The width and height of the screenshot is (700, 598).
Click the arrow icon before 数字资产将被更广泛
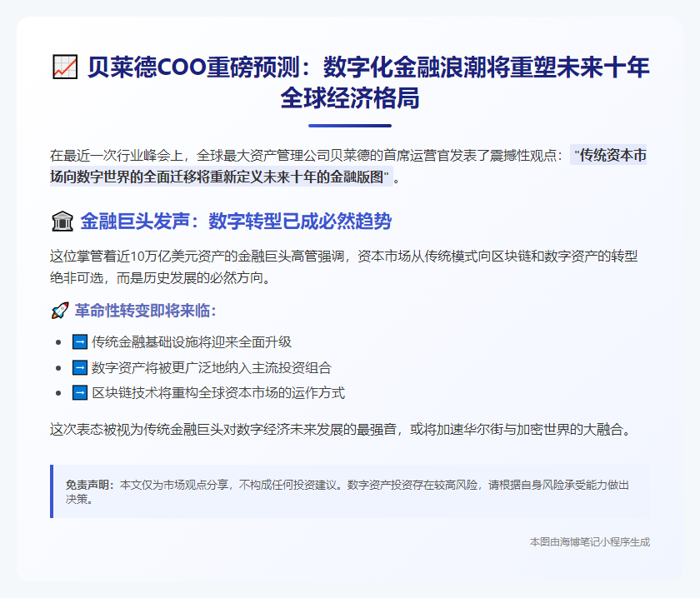(80, 368)
